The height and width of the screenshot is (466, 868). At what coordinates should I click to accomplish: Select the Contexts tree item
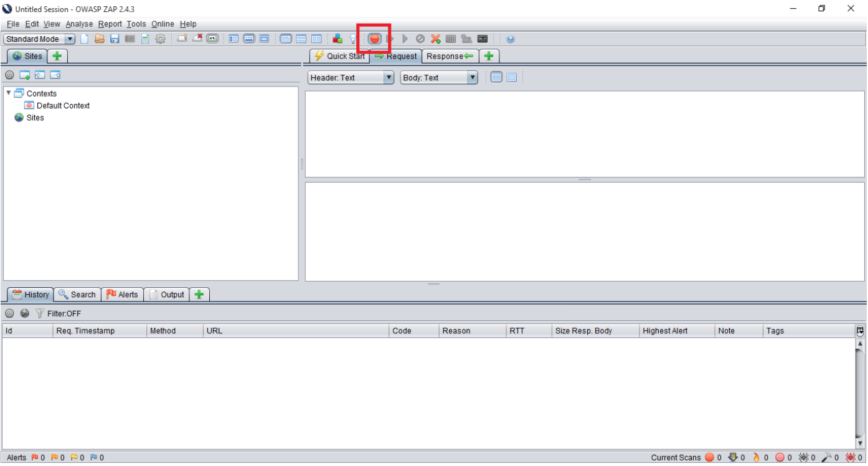(x=35, y=93)
